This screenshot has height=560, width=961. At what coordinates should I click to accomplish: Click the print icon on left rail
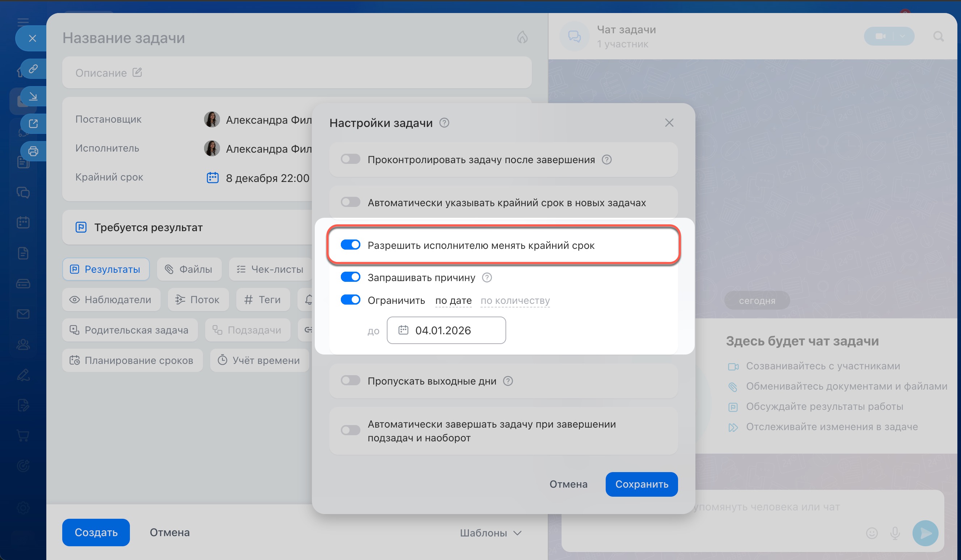33,151
